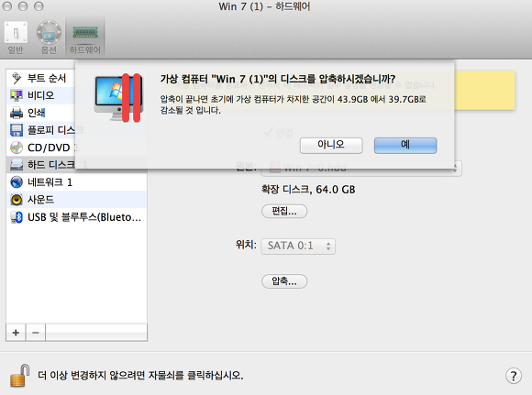This screenshot has height=395, width=532.
Task: Open help with the question mark button
Action: tap(514, 376)
